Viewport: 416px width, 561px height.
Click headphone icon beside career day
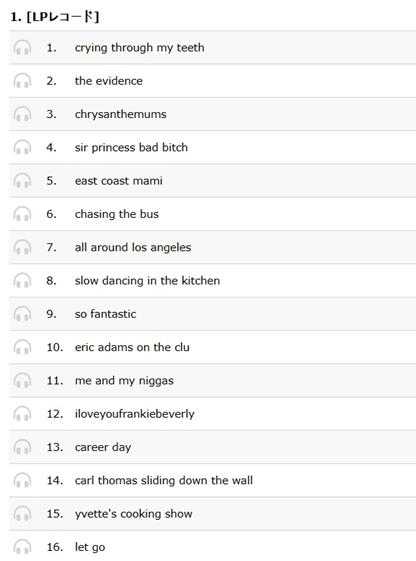(x=22, y=447)
